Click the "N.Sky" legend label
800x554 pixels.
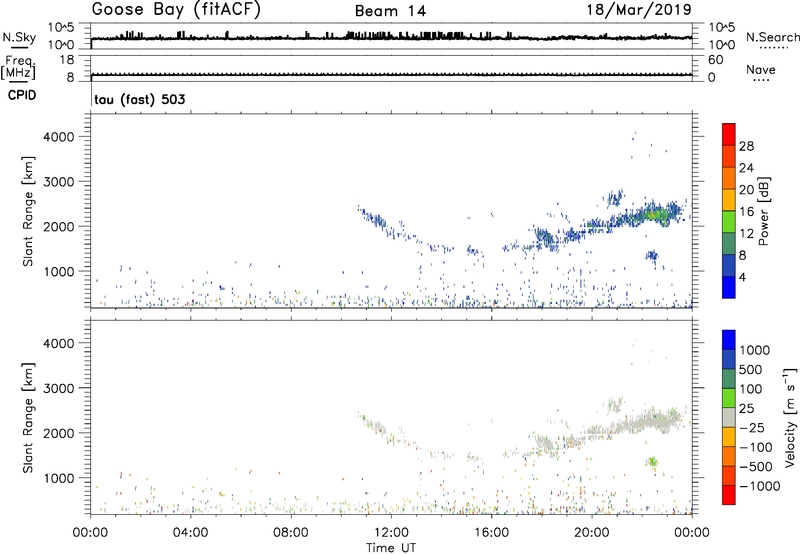[19, 37]
